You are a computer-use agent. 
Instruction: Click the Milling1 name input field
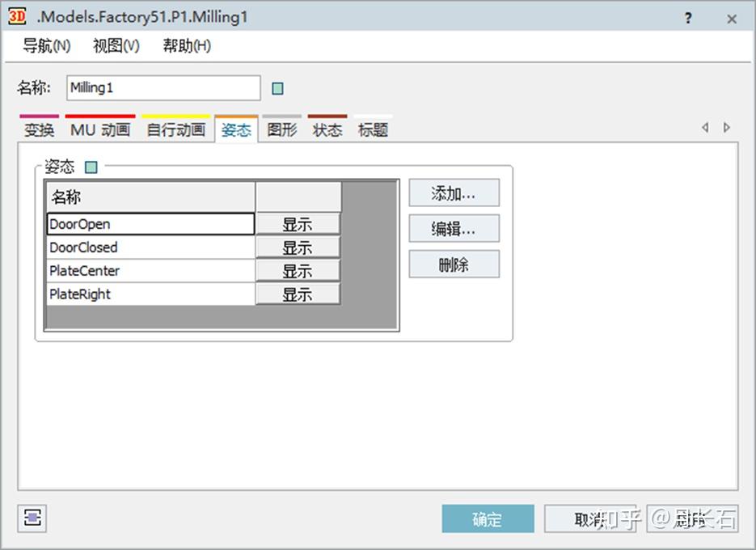tap(162, 88)
